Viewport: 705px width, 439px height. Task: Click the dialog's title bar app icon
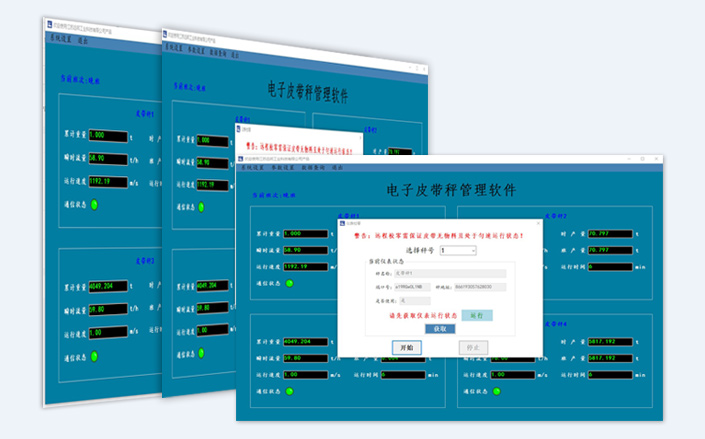[x=342, y=222]
